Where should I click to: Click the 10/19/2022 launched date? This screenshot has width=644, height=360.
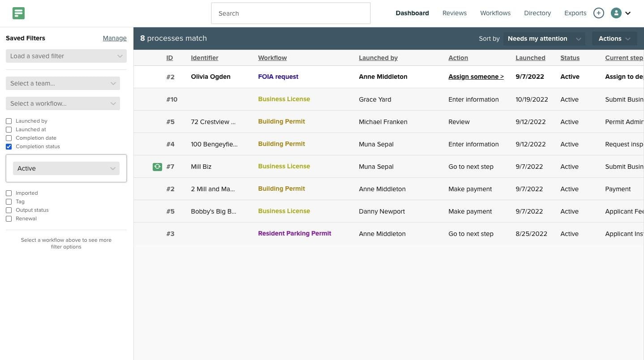click(x=532, y=99)
